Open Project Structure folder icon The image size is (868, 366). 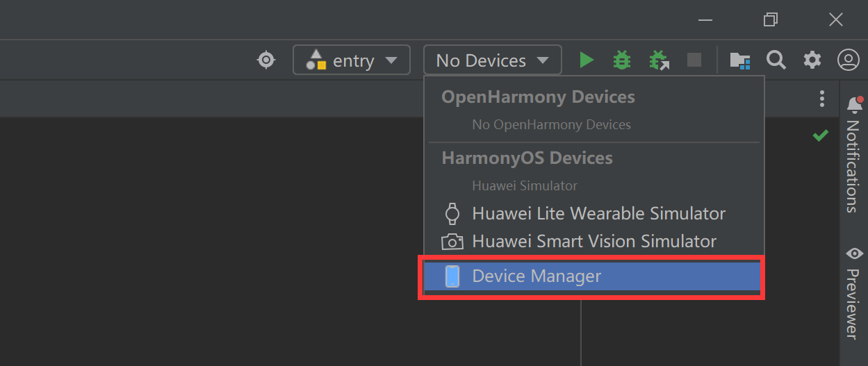(x=739, y=60)
